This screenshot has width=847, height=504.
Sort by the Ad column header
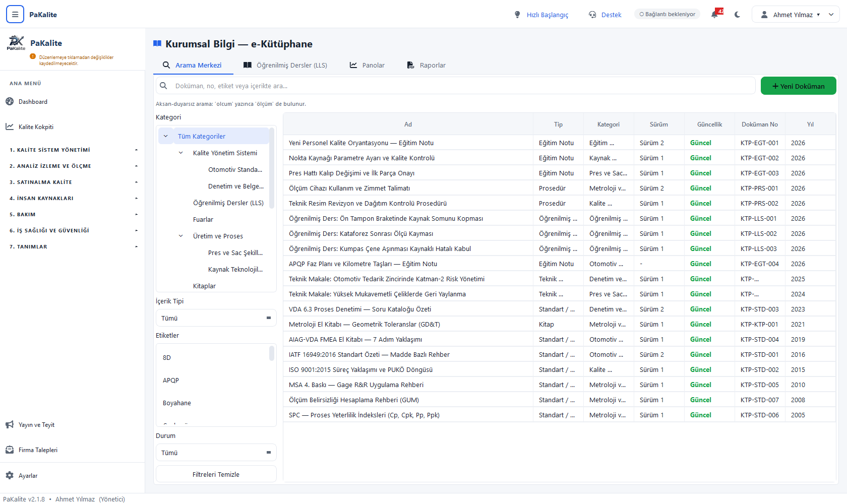coord(408,124)
